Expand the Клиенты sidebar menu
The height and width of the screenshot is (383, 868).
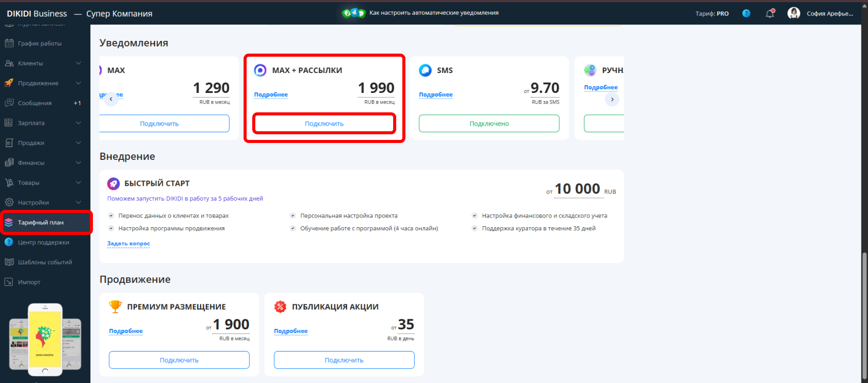pos(43,63)
